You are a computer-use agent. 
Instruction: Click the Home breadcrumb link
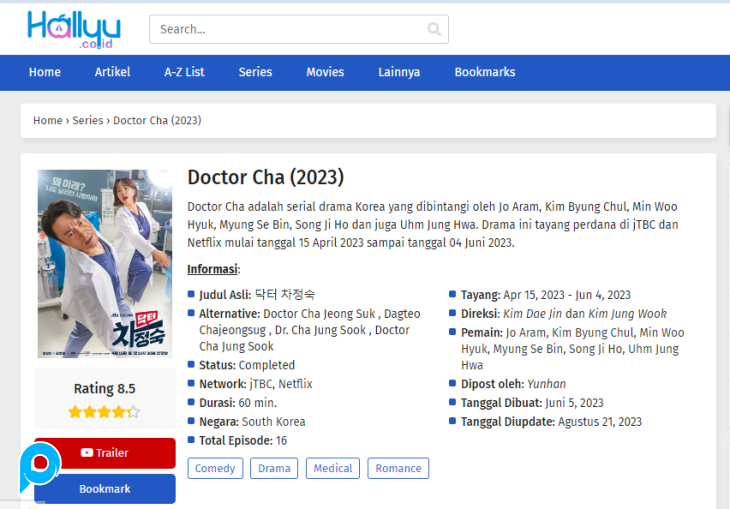pos(47,120)
